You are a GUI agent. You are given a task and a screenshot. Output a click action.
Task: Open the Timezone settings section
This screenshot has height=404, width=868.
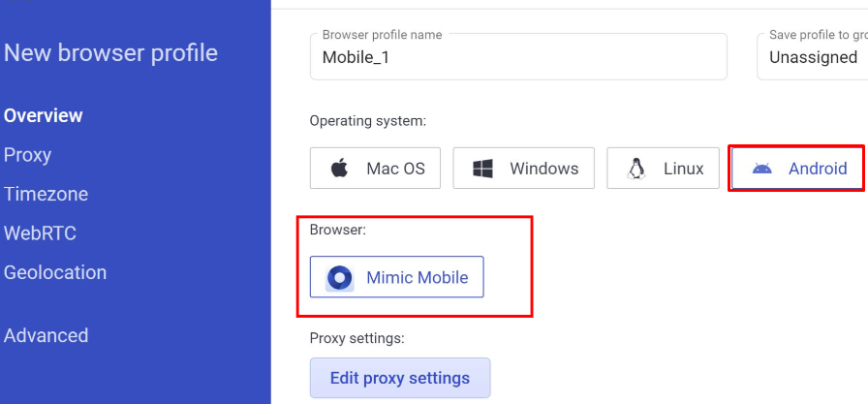(46, 195)
